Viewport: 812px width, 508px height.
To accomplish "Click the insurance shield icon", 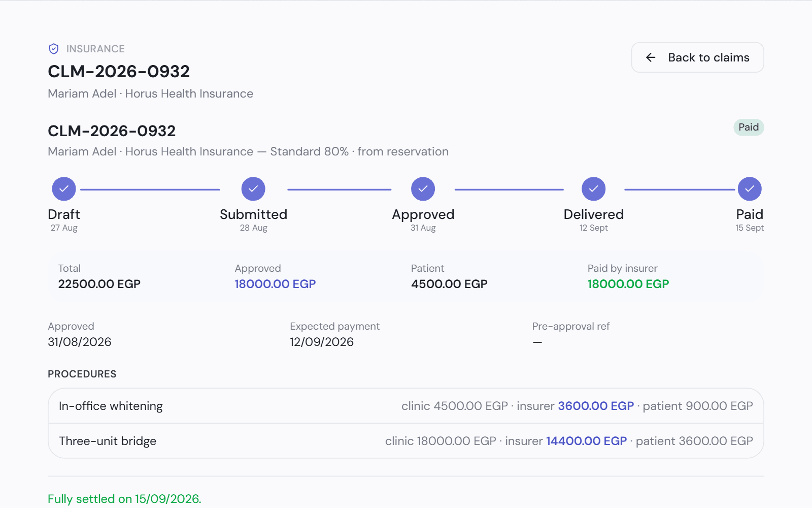I will point(54,49).
